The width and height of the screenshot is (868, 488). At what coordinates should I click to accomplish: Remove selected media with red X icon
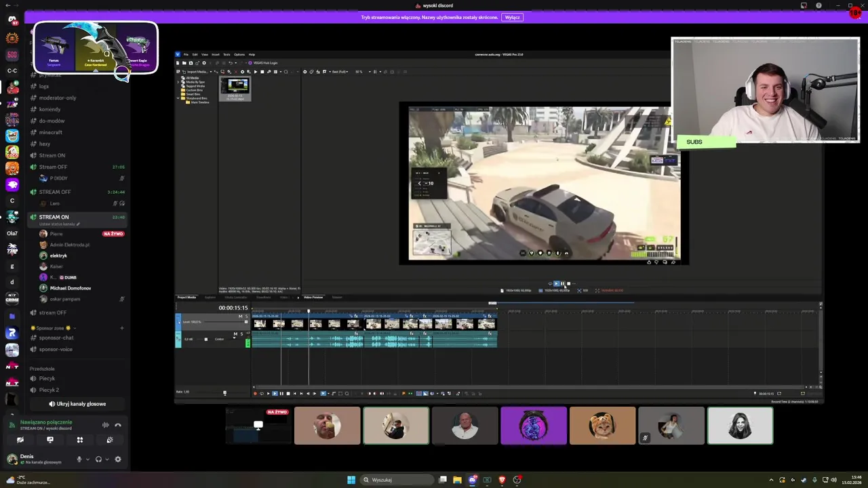[236, 72]
